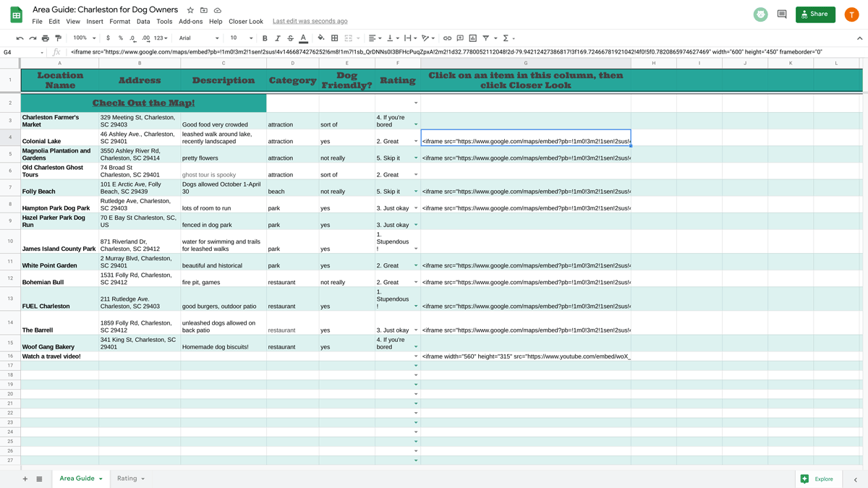Screen dimensions: 868x488
Task: Click the Explore button
Action: 817,479
